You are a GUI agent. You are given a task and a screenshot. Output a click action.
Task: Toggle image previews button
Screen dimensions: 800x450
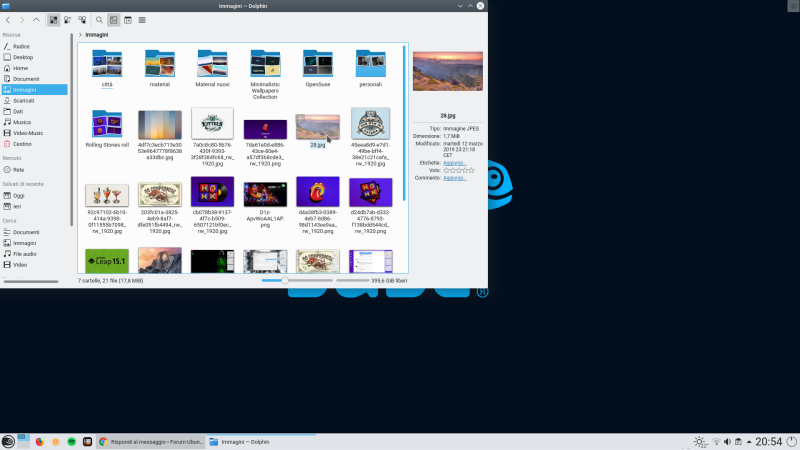coord(113,20)
